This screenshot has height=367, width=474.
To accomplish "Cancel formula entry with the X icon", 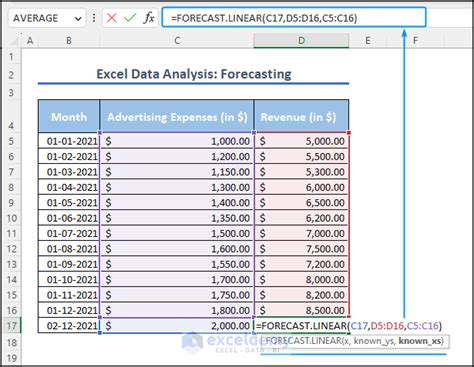I will pos(112,18).
